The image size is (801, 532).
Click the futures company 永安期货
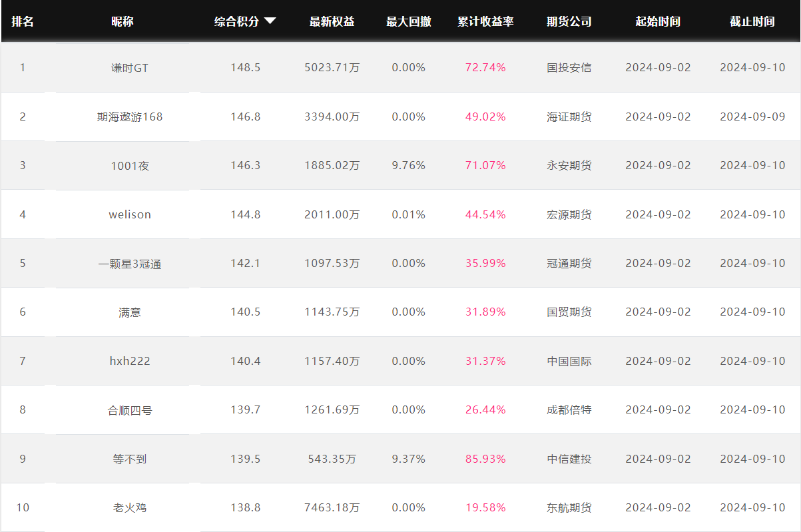tap(569, 166)
